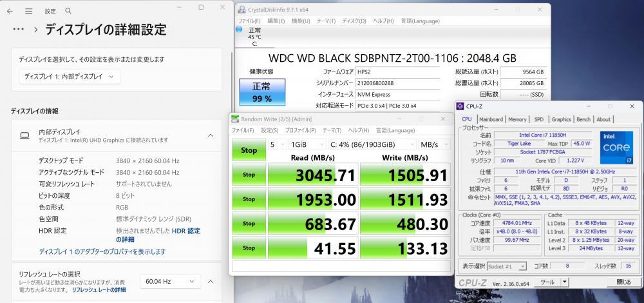The image size is (644, 303).
Task: Click the blue disk status orb in CrystalDiskInfo
Action: (x=239, y=29)
